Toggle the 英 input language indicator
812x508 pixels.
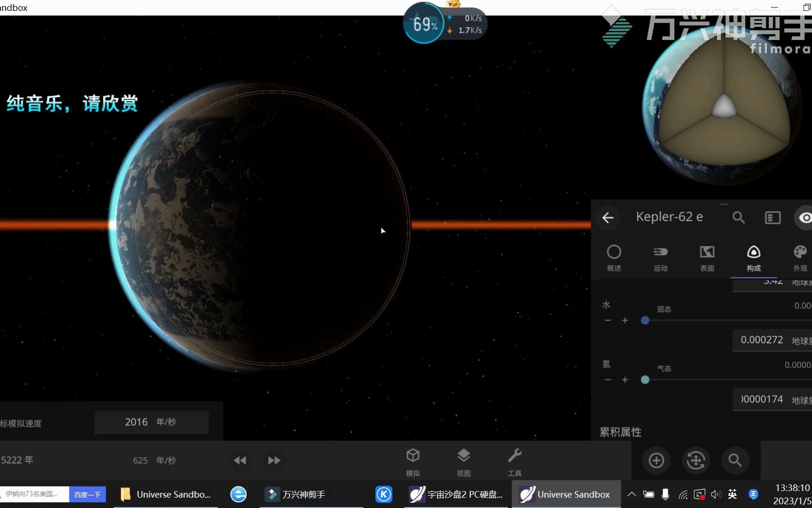click(x=732, y=494)
